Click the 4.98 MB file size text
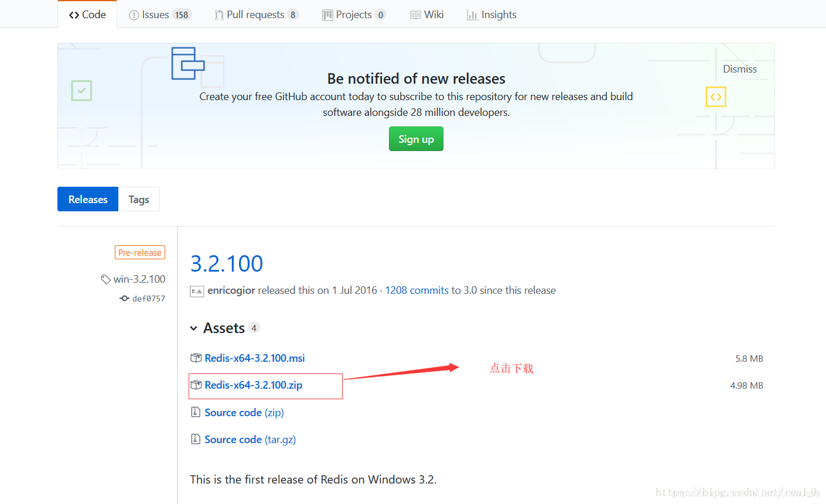Screen dimensions: 826x504 [x=746, y=385]
